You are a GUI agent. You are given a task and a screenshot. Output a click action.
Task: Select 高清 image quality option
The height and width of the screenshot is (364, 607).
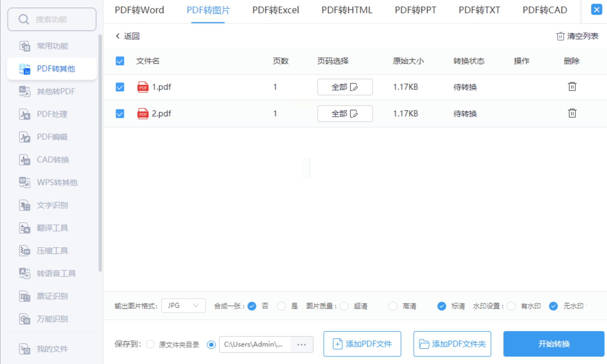pos(393,306)
